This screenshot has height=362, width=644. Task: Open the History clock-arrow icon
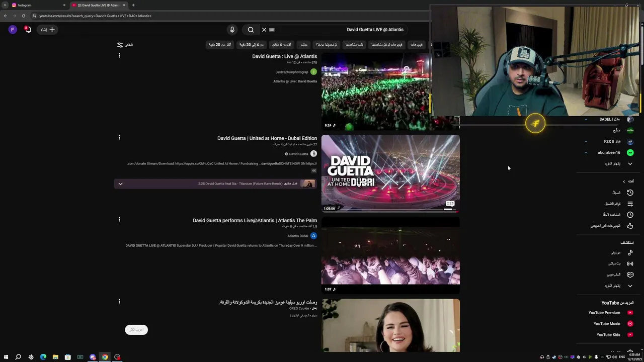pyautogui.click(x=630, y=193)
